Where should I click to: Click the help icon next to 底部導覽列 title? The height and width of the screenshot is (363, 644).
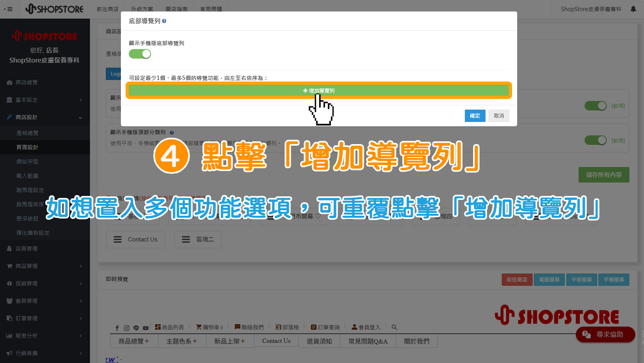164,21
